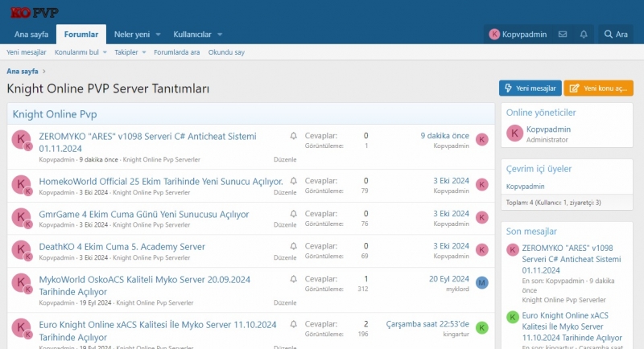Screen dimensions: 644x349
Task: Open the Euro Knight Online xACS thread
Action: click(x=158, y=331)
